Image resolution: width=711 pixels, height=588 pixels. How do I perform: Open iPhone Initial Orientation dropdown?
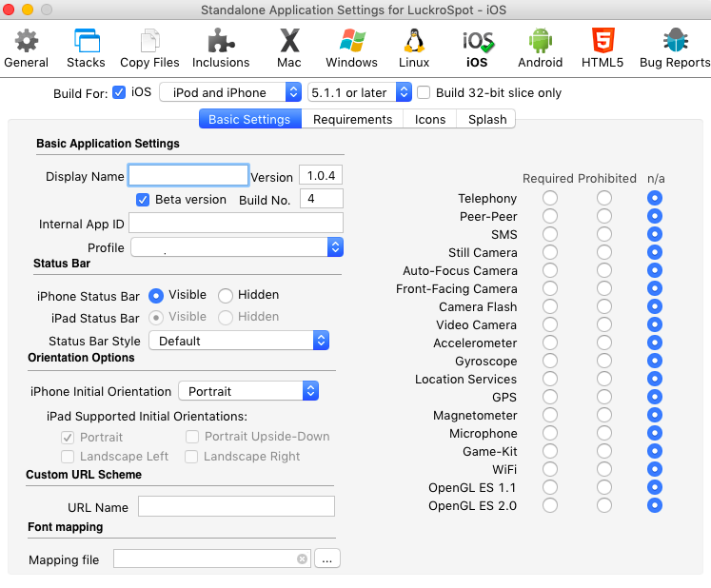(x=248, y=391)
